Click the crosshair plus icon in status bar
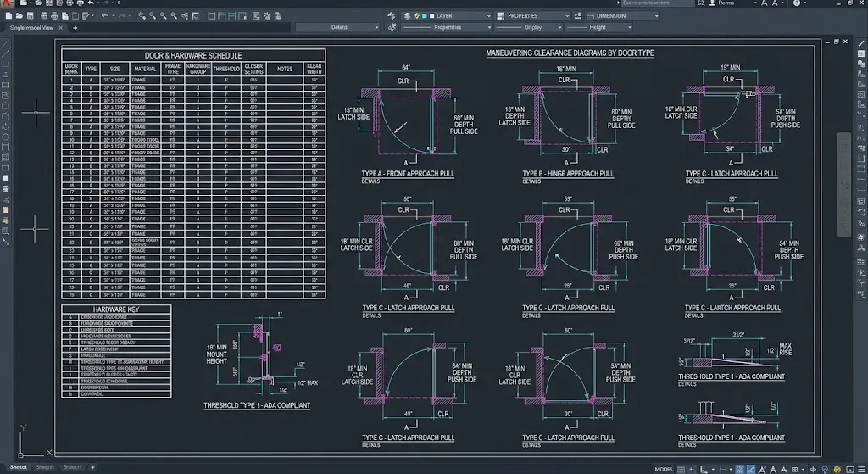Screen dimensions: 868x474 (813, 469)
